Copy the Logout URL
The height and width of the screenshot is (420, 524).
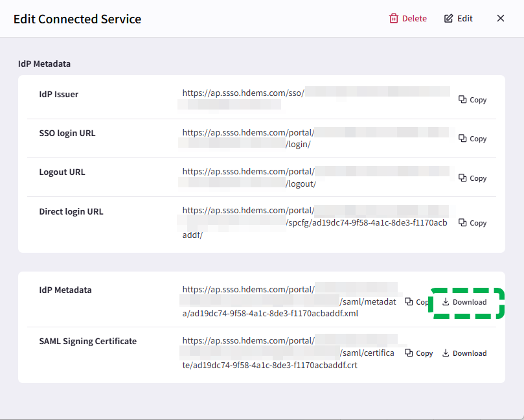[x=472, y=178]
